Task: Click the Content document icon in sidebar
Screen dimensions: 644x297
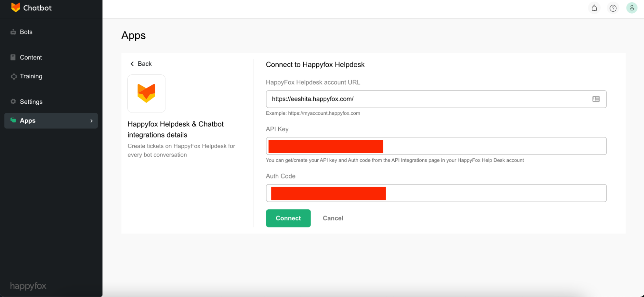Action: [13, 57]
